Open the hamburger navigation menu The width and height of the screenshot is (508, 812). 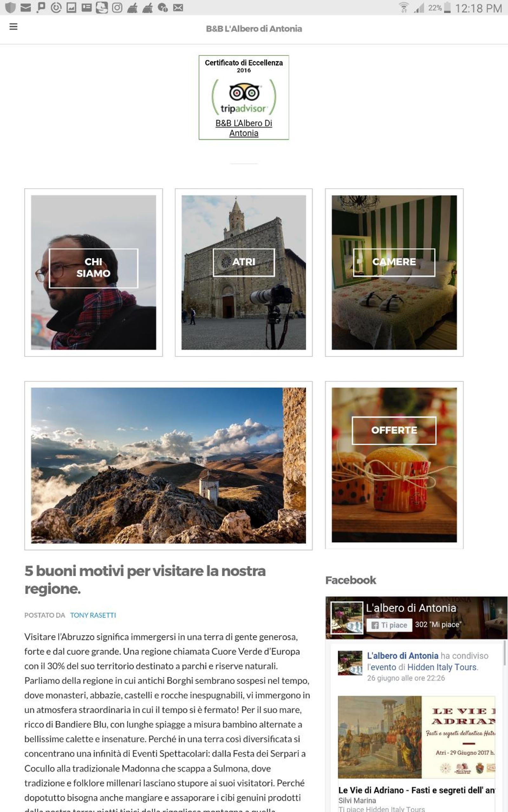(13, 27)
